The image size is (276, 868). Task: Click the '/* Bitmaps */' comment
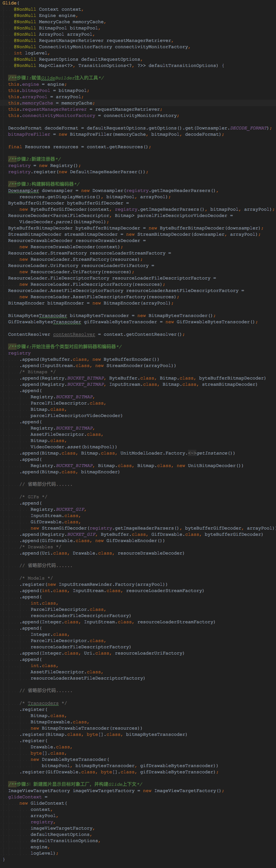37,372
